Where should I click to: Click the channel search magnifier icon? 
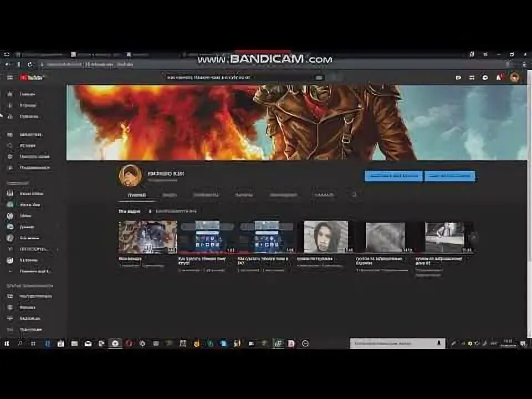[354, 195]
